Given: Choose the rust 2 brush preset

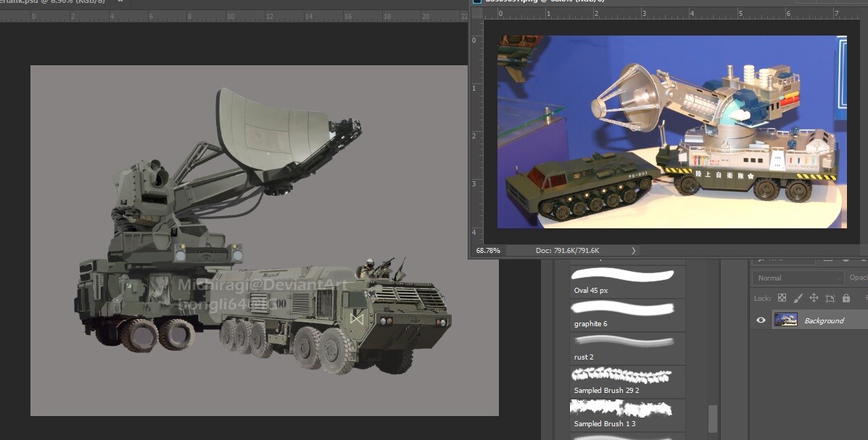Looking at the screenshot, I should coord(627,346).
